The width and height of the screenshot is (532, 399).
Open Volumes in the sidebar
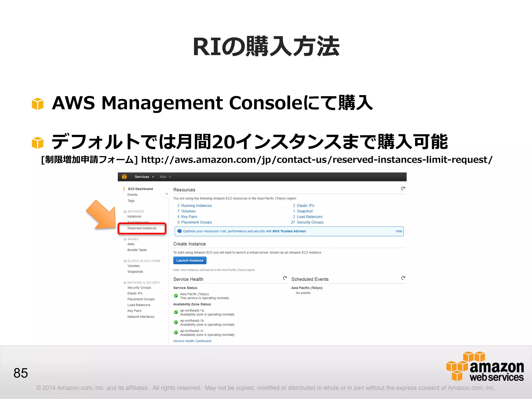pyautogui.click(x=134, y=266)
